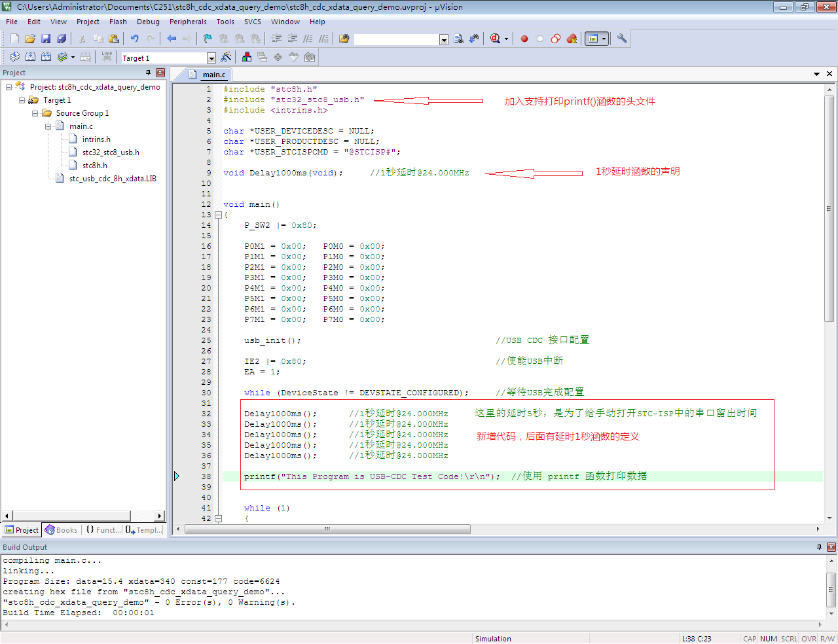Click line number 38 in the gutter
This screenshot has height=644, width=838.
click(x=206, y=476)
